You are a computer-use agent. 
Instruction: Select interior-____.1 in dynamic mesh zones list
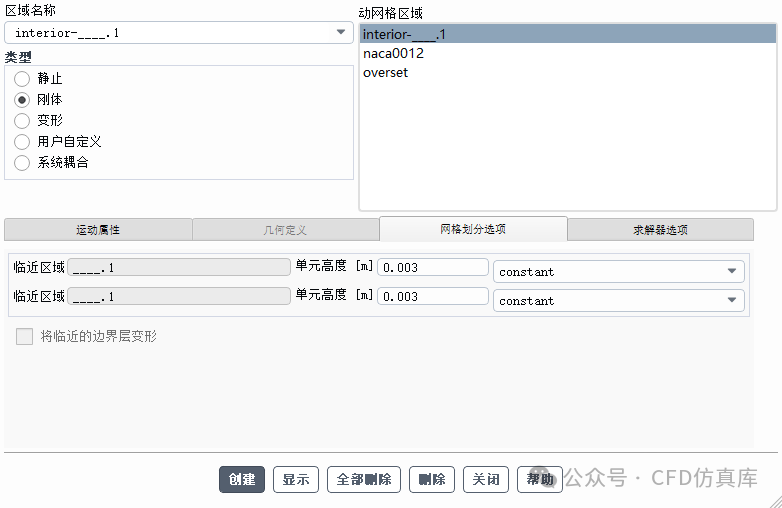(568, 34)
